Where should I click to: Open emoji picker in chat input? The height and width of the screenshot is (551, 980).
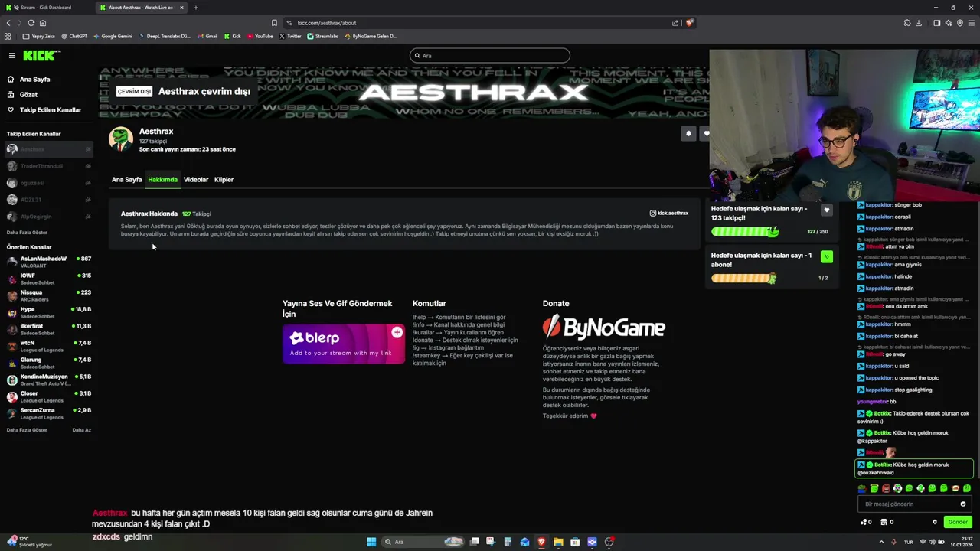click(x=963, y=504)
